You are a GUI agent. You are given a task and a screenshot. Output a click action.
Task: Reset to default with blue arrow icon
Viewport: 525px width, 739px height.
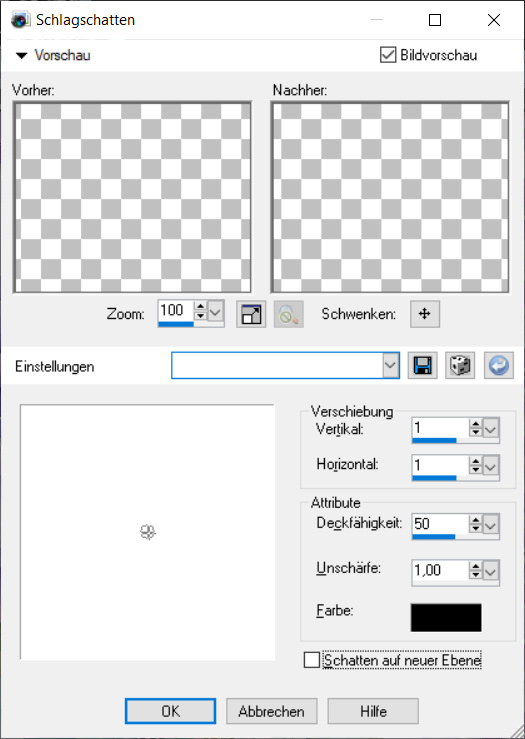point(499,365)
